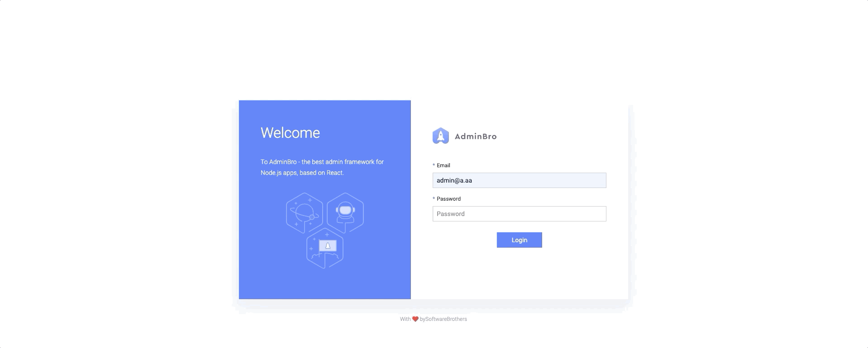Click the 'To AdminBro - the best admin framework' text

[x=322, y=167]
